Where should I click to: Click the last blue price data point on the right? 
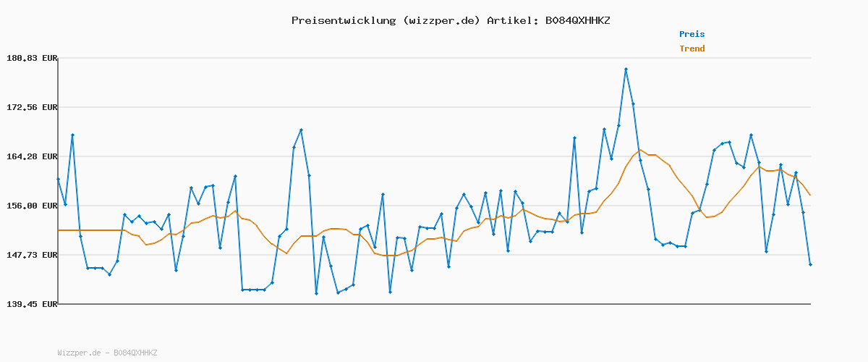[810, 265]
